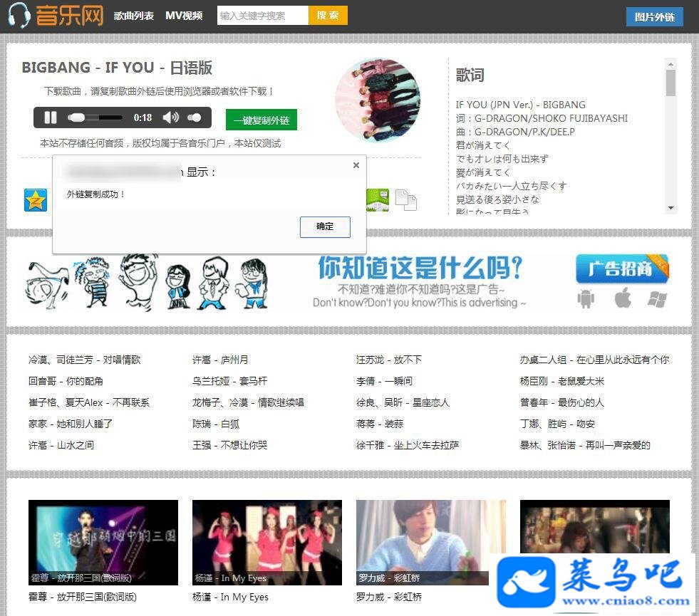The width and height of the screenshot is (699, 616).
Task: Confirm the dialog with 确定 button
Action: click(325, 226)
